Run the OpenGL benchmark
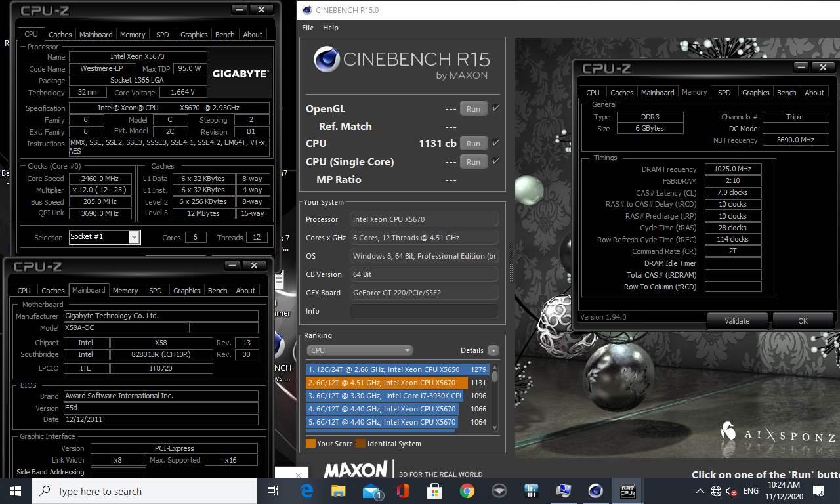 (473, 109)
